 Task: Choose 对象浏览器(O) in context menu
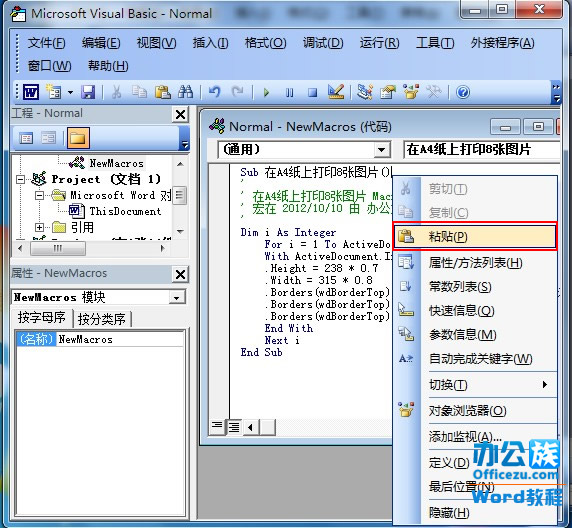(x=475, y=411)
